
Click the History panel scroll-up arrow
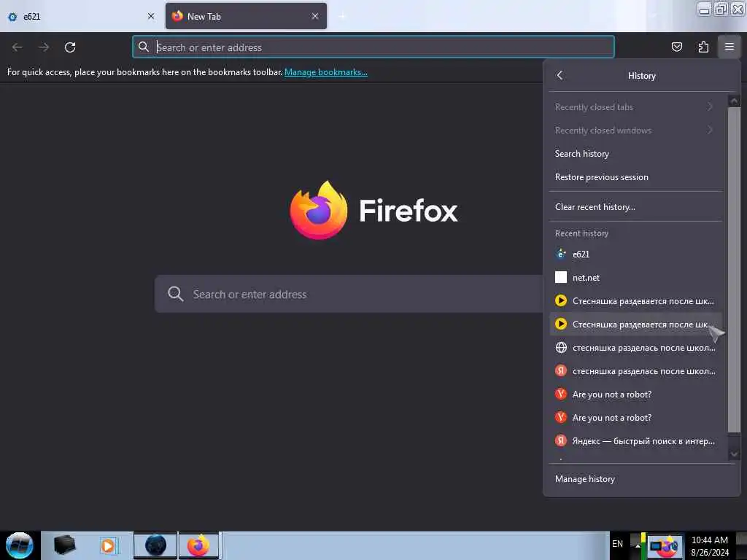[734, 101]
